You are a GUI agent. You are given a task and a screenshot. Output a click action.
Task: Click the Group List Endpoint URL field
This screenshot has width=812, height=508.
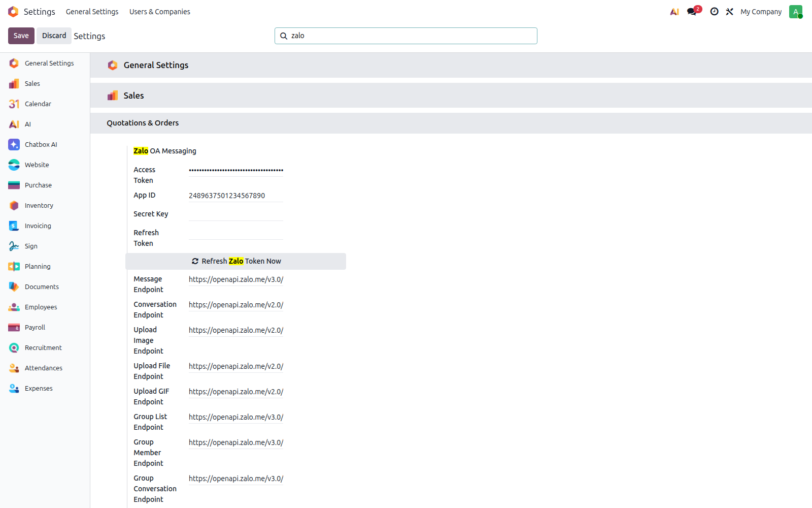[236, 417]
